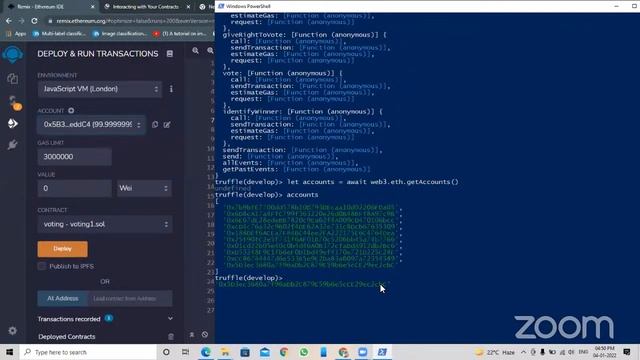Copy the selected account address
This screenshot has height=360, width=640.
pyautogui.click(x=155, y=124)
